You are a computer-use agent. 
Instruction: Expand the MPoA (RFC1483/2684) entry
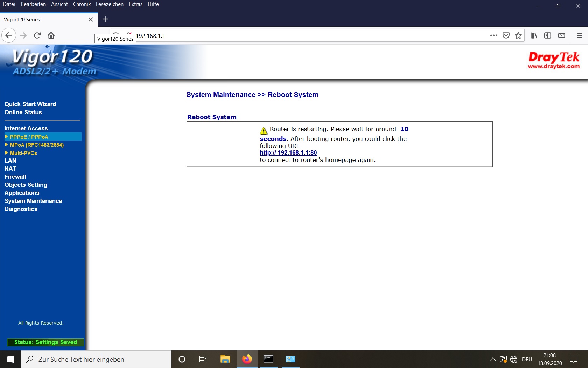coord(37,145)
